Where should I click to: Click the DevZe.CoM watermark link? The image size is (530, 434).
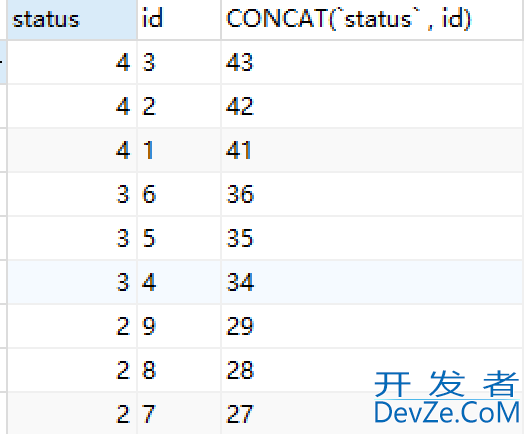447,412
